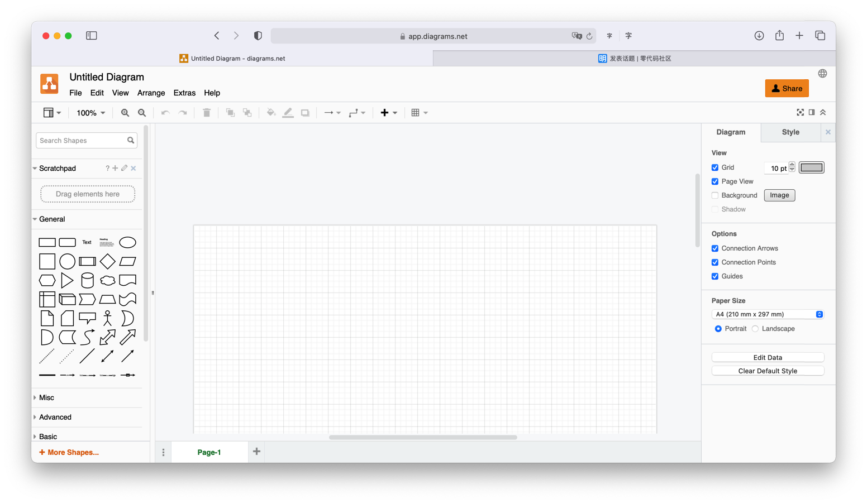The image size is (867, 504).
Task: Open the Extras menu
Action: [x=184, y=93]
